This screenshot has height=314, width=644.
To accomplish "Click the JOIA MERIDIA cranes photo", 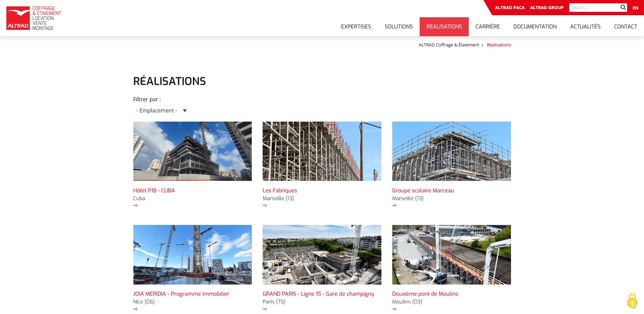I will point(193,255).
